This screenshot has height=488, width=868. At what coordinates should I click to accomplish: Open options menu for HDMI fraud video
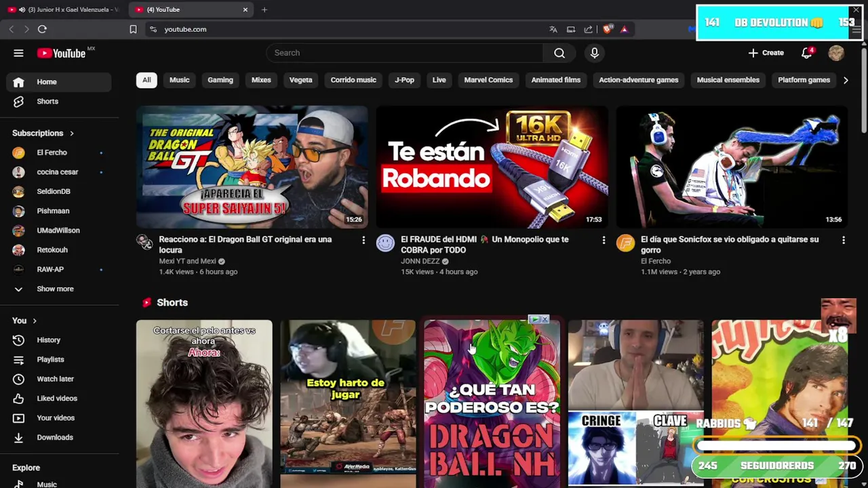pyautogui.click(x=604, y=240)
